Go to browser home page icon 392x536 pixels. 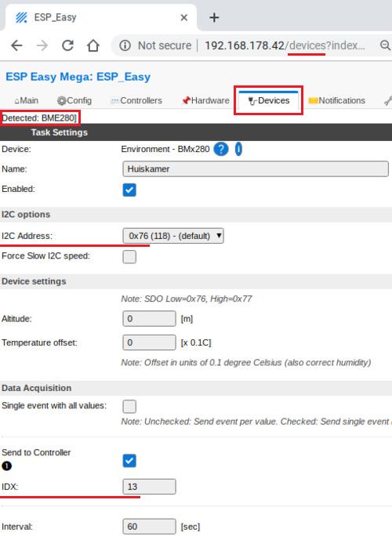[x=93, y=45]
